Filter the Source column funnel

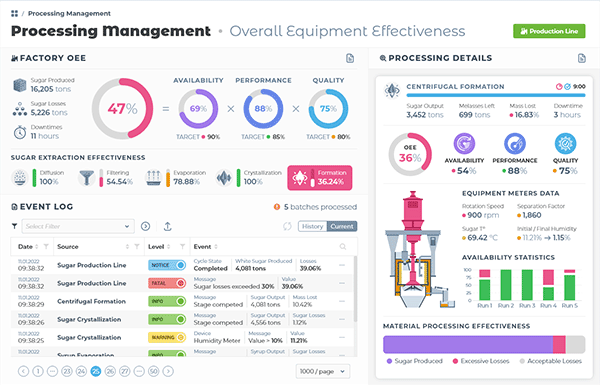tap(137, 247)
